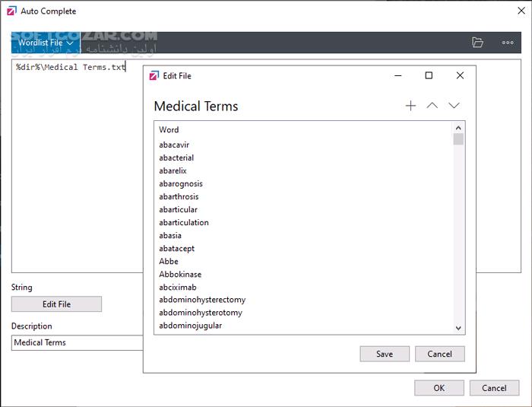Viewport: 532px width, 407px height.
Task: Select the word abacavir in list
Action: pyautogui.click(x=174, y=145)
